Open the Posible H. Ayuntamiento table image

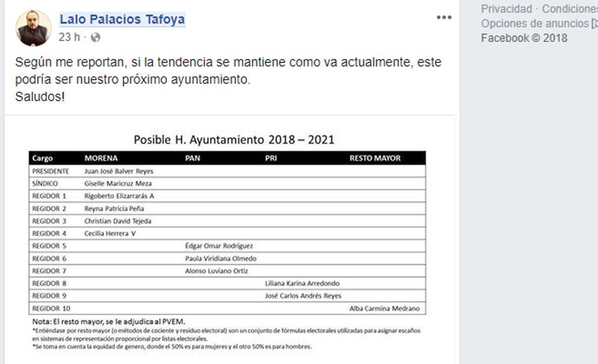tap(227, 240)
